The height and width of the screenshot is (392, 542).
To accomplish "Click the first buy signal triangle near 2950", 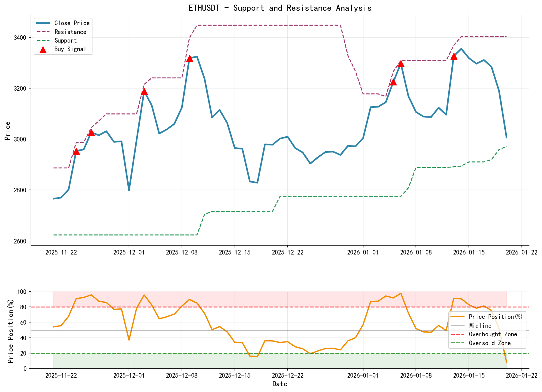I will pos(76,151).
